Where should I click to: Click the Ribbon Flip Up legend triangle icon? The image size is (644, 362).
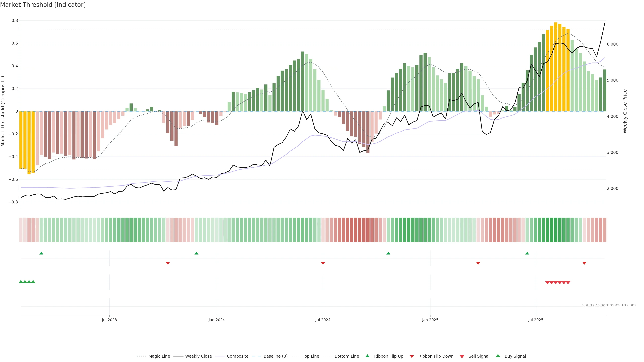367,356
